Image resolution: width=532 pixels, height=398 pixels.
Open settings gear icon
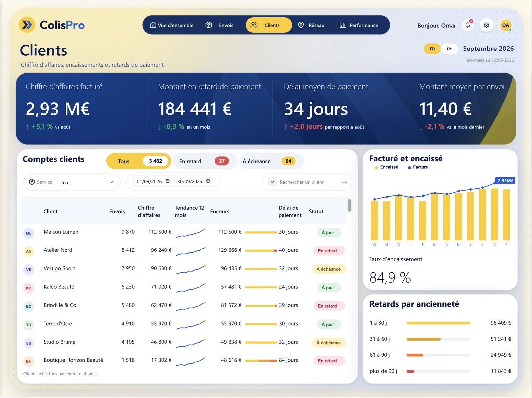[x=486, y=25]
